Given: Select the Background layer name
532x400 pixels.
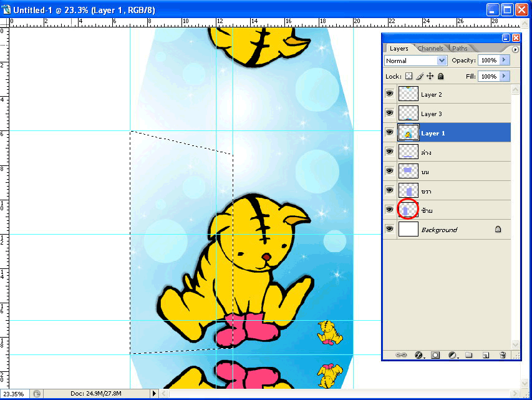Looking at the screenshot, I should (439, 230).
